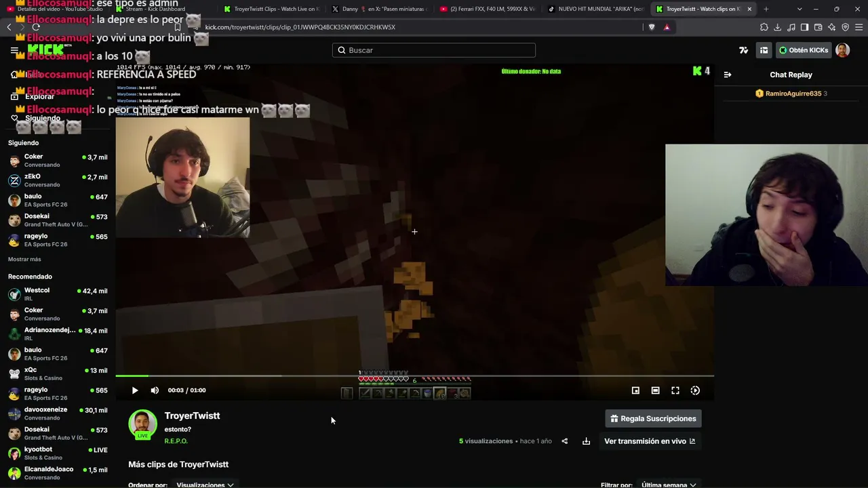
Task: Click the Kick logo
Action: pyautogui.click(x=46, y=50)
